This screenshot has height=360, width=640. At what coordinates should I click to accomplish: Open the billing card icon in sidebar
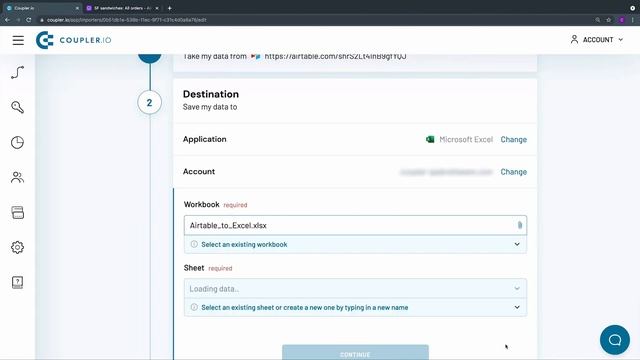[17, 212]
